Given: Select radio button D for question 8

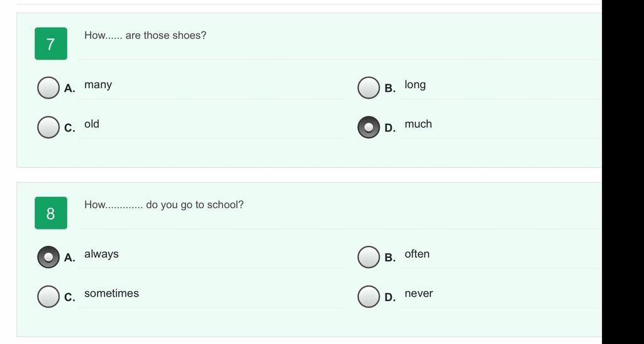Looking at the screenshot, I should (369, 296).
